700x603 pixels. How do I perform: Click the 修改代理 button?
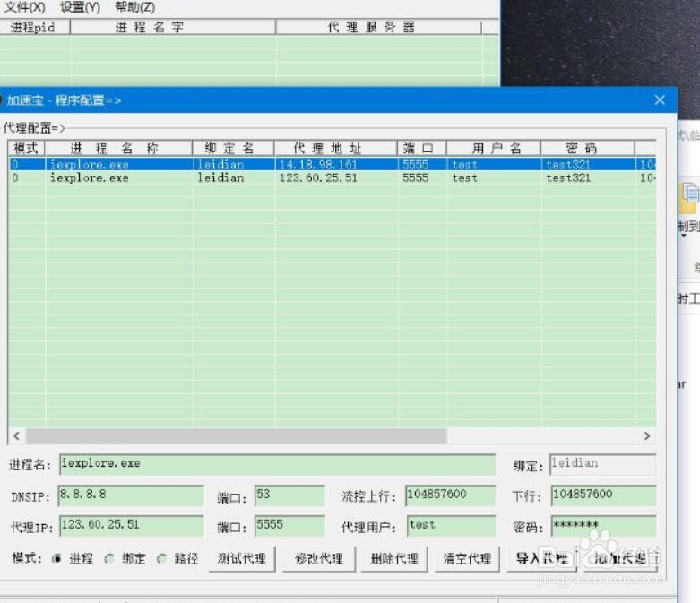(x=319, y=558)
